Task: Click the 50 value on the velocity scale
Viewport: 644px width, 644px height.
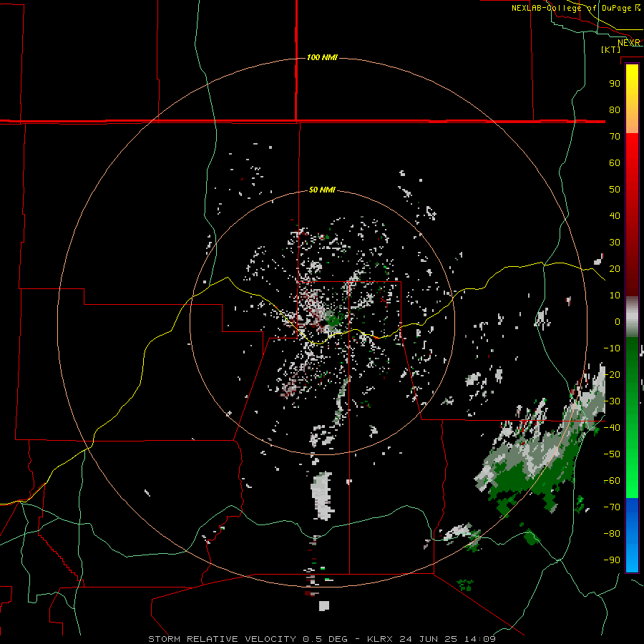Action: pos(615,190)
